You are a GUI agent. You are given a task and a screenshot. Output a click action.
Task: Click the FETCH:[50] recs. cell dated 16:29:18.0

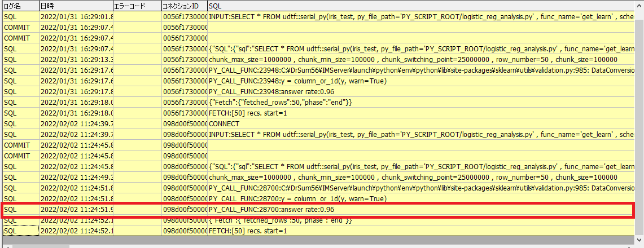(x=421, y=113)
